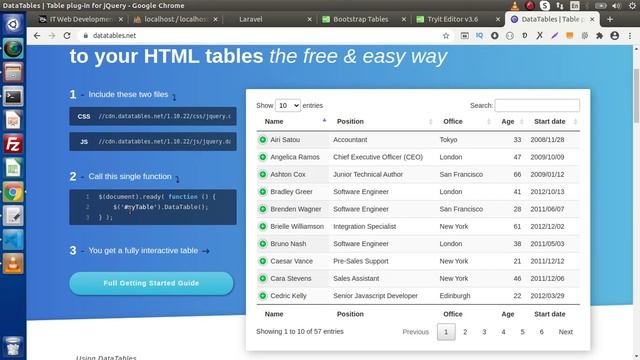Expand the Cedric Kelly row details

[x=262, y=296]
